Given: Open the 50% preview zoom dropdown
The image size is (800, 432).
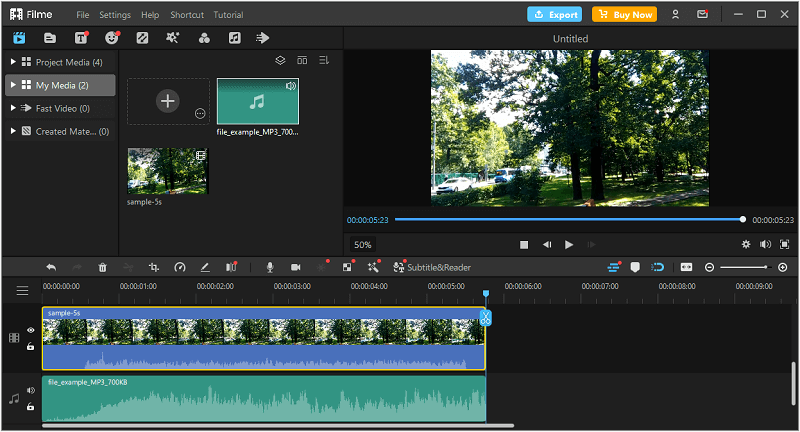Looking at the screenshot, I should point(363,245).
